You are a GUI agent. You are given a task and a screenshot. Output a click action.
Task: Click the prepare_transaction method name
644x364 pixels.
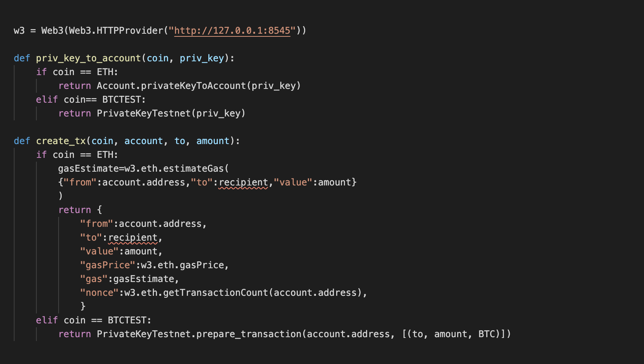(x=249, y=334)
